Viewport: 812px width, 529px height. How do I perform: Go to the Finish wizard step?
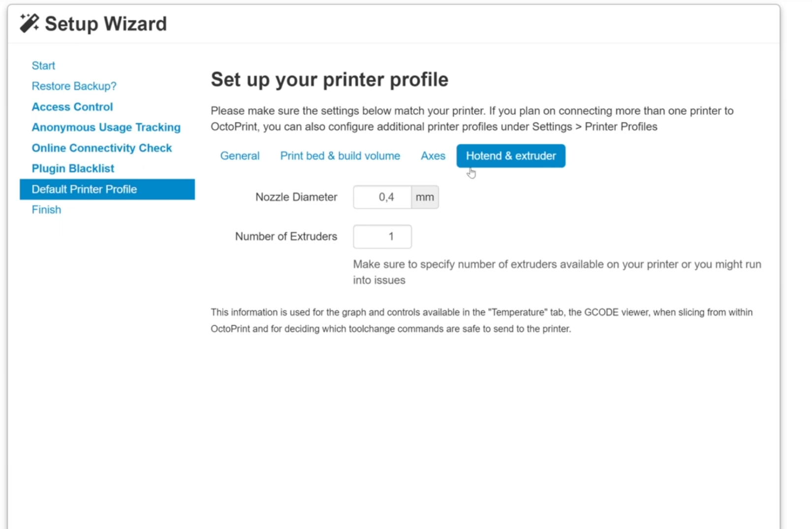pos(46,209)
